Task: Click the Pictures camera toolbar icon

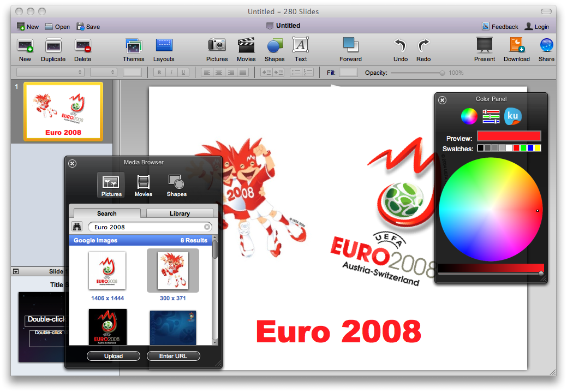Action: coord(217,45)
